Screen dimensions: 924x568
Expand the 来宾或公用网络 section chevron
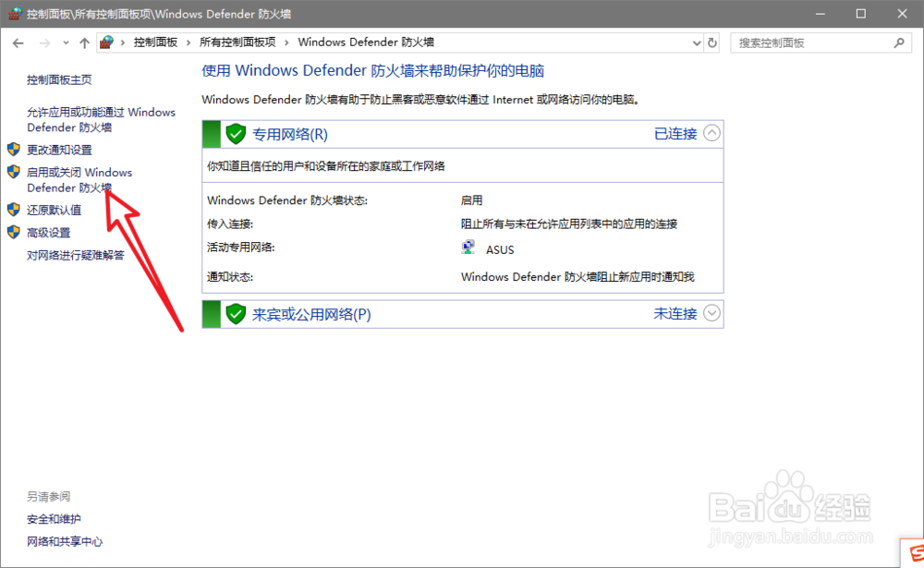point(711,314)
